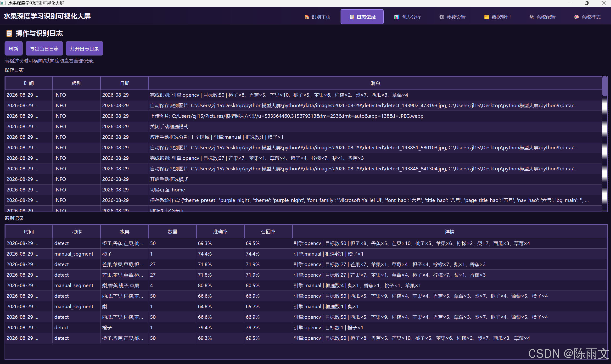This screenshot has height=364, width=611.
Task: Click the tools icon beside 系统配置
Action: coord(532,17)
